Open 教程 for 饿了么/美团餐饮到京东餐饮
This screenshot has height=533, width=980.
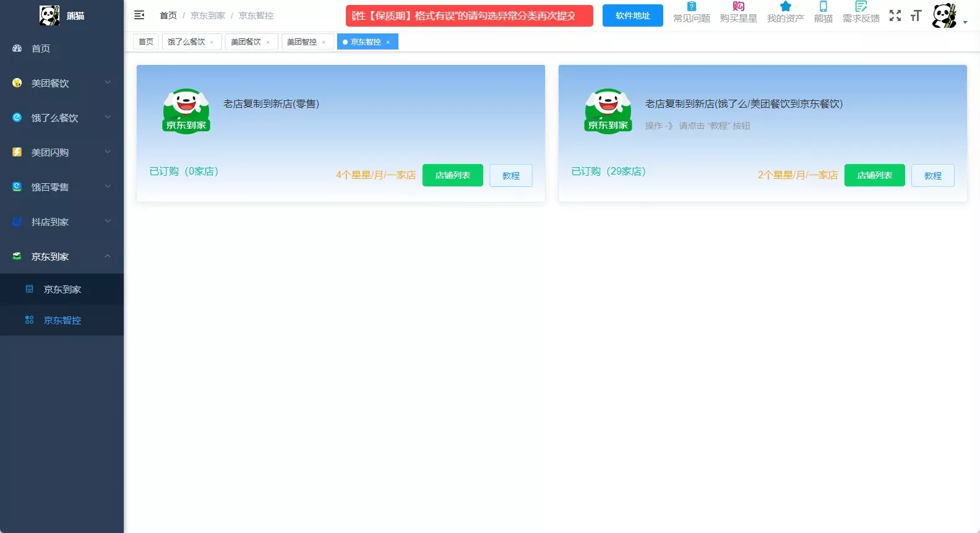point(933,175)
